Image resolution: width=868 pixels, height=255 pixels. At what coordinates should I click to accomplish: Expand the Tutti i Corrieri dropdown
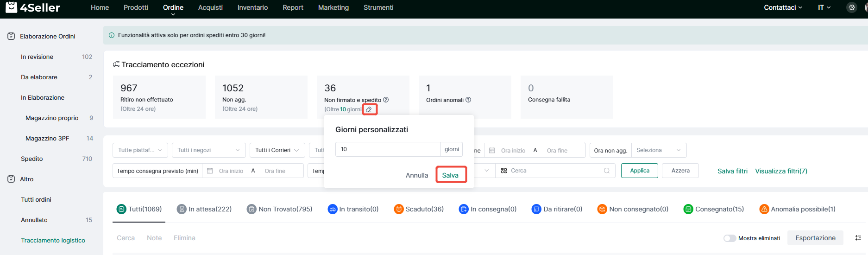coord(277,150)
